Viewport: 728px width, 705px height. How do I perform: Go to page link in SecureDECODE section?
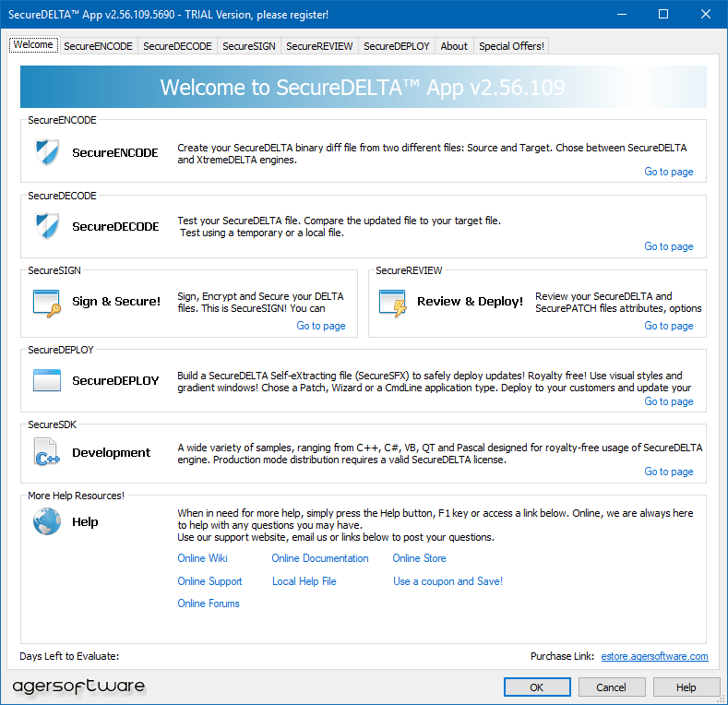coord(669,246)
